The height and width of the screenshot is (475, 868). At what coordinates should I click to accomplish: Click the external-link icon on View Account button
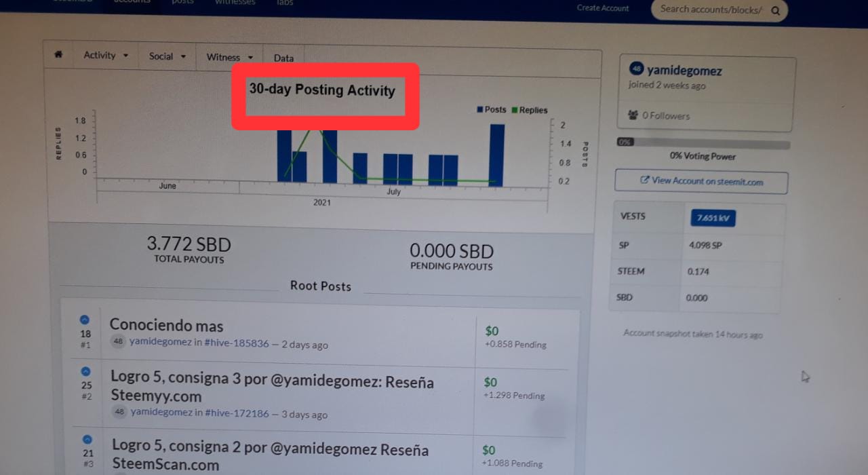pos(645,180)
